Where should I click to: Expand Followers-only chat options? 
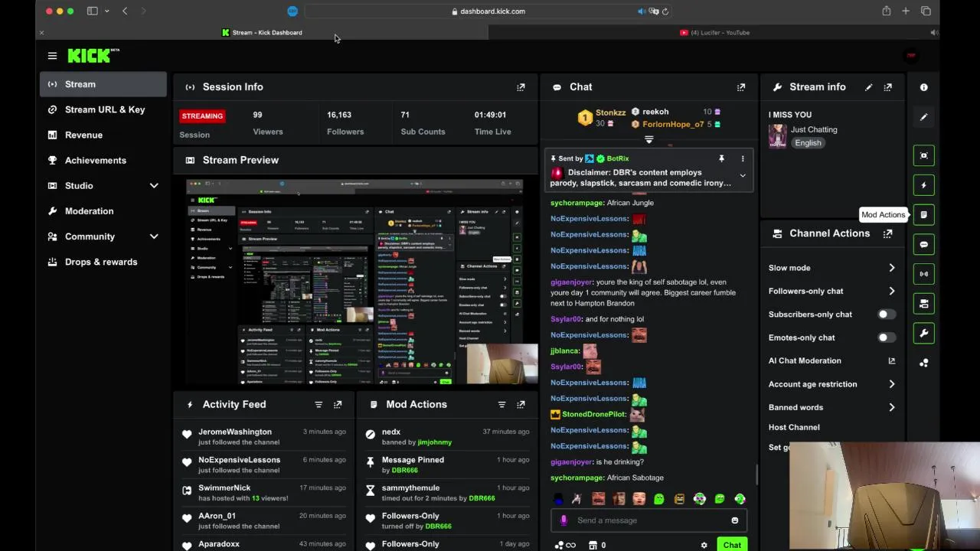click(892, 291)
